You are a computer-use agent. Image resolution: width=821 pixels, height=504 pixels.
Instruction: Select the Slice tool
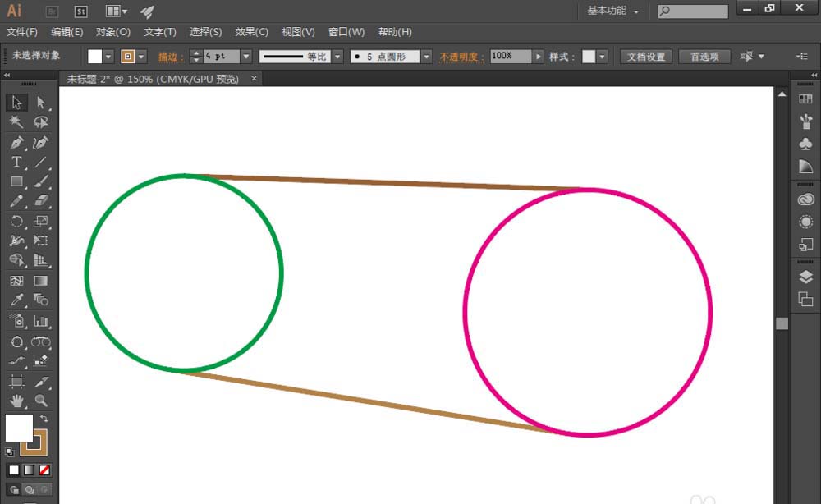pyautogui.click(x=41, y=382)
